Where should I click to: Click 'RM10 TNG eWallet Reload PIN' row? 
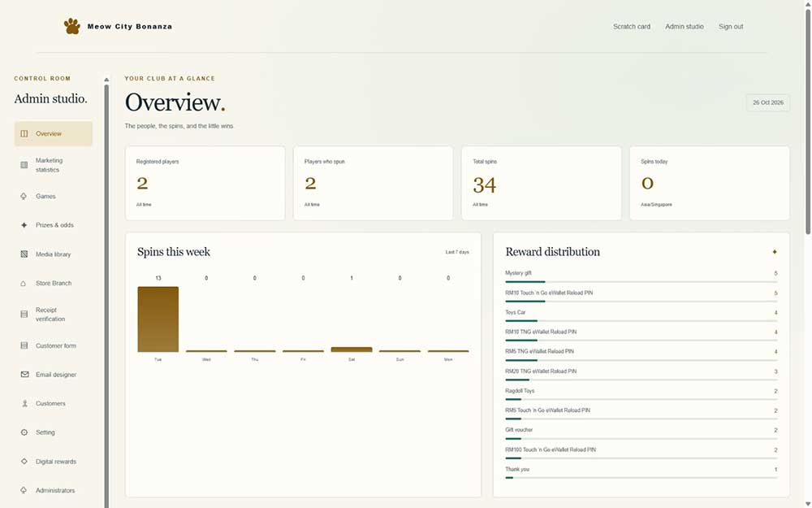coord(641,336)
